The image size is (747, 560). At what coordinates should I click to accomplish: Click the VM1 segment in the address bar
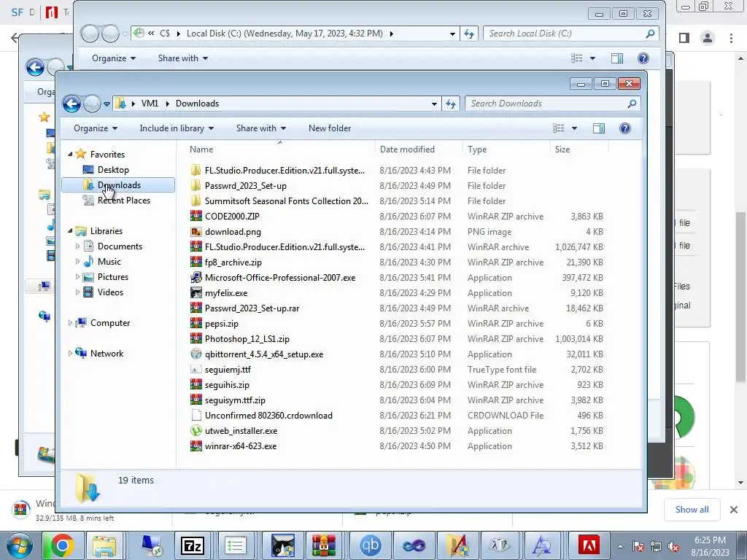[150, 104]
